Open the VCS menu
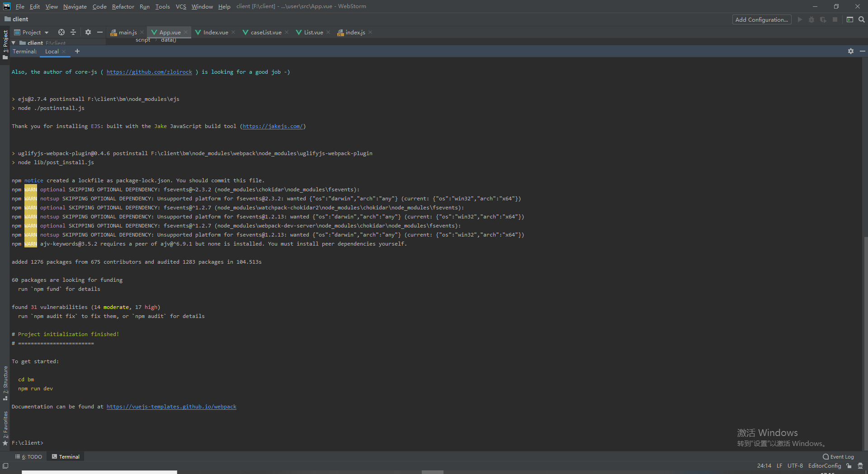 [x=181, y=6]
